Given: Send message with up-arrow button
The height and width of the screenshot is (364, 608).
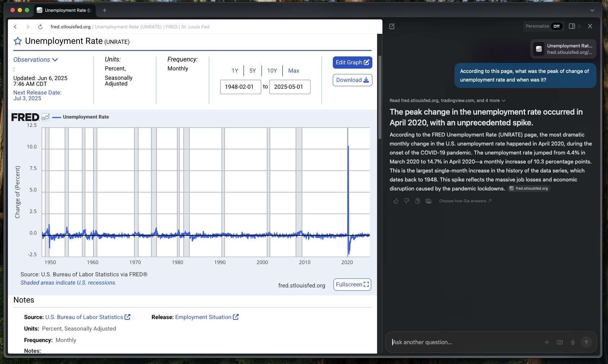Looking at the screenshot, I should click(x=586, y=342).
